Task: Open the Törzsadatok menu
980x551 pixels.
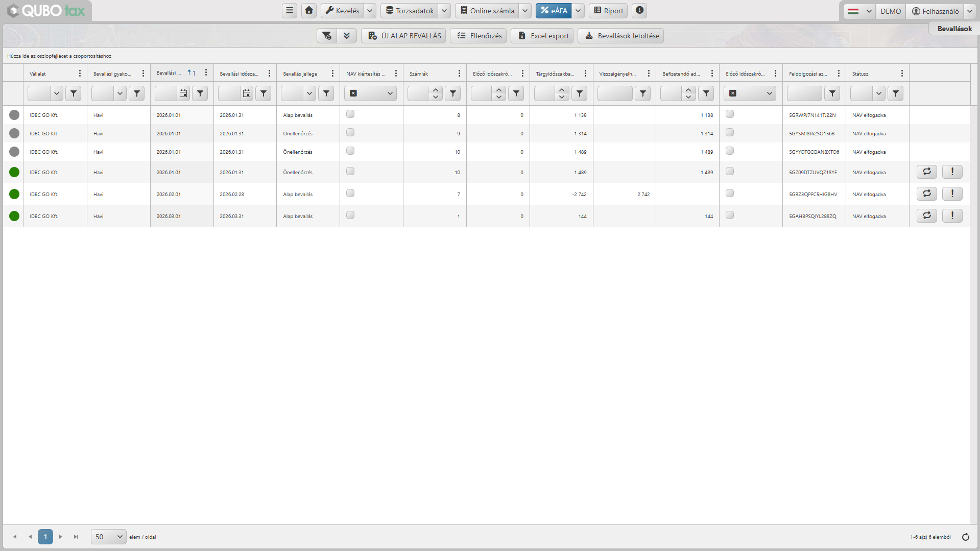Action: [x=410, y=10]
